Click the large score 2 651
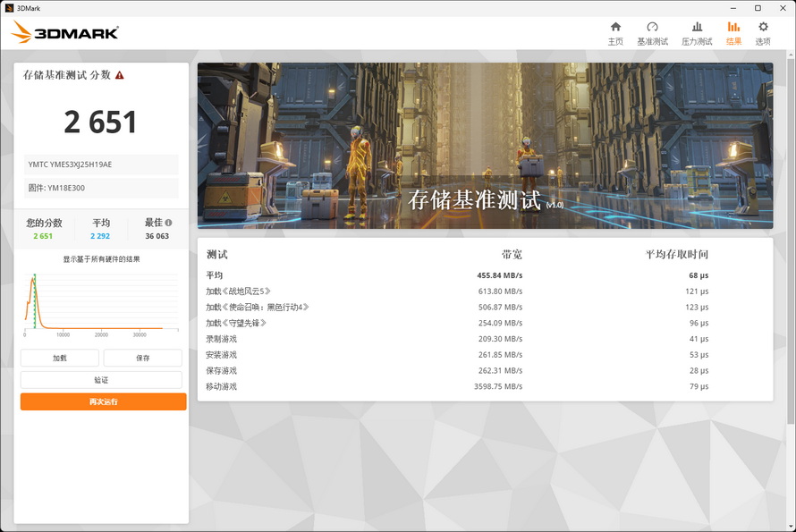 pyautogui.click(x=100, y=122)
